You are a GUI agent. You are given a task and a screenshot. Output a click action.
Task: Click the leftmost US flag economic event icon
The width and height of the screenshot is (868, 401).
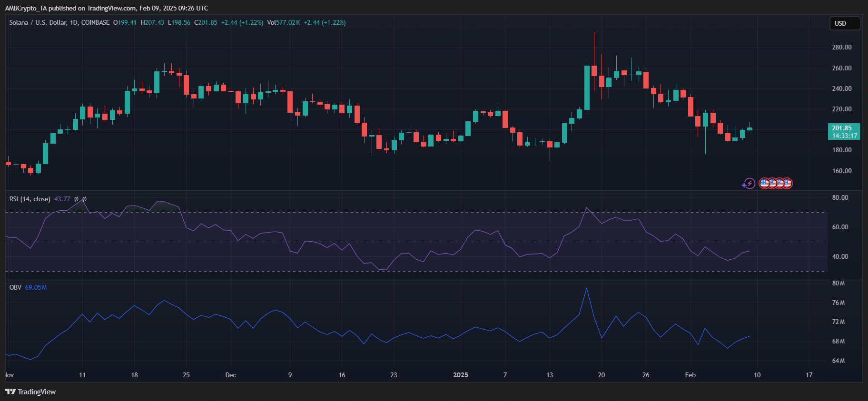coord(764,183)
